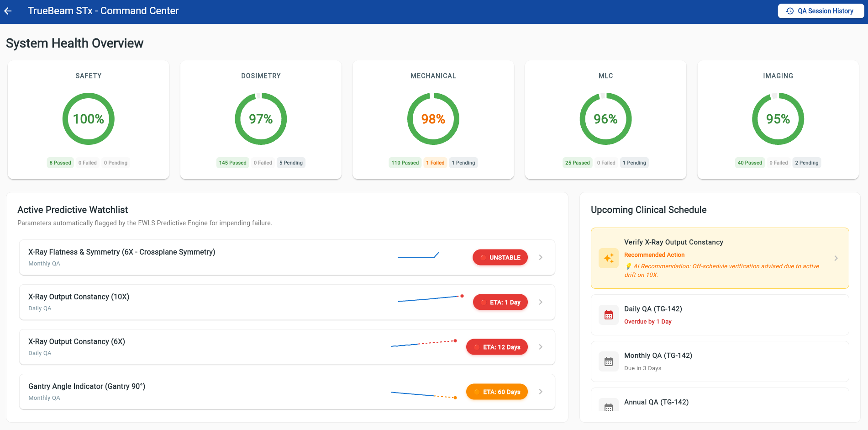This screenshot has width=868, height=430.
Task: Click the Dosimetry 97% progress ring
Action: pos(261,119)
